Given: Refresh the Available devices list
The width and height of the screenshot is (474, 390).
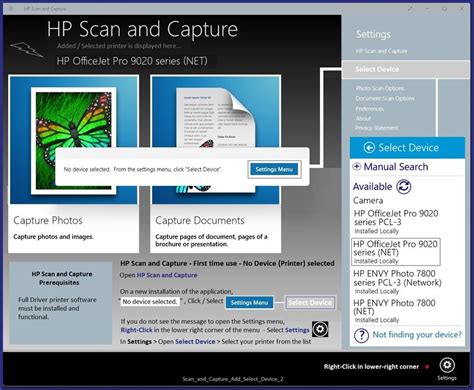Looking at the screenshot, I should tap(404, 186).
